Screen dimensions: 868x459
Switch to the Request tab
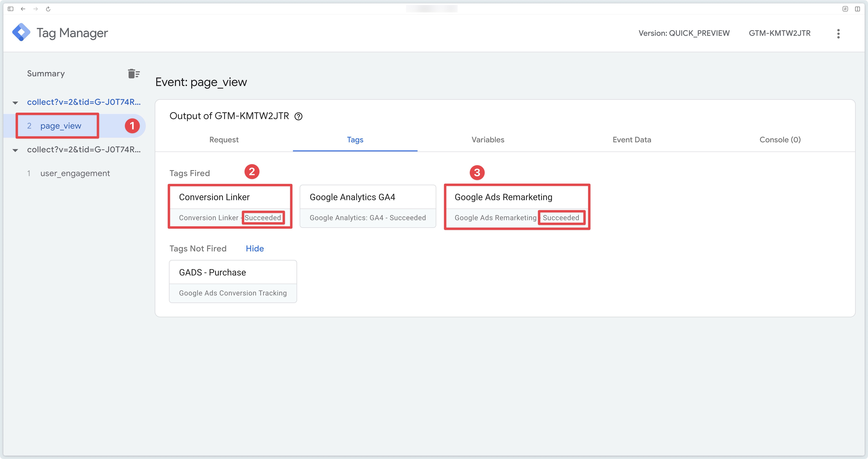[224, 140]
